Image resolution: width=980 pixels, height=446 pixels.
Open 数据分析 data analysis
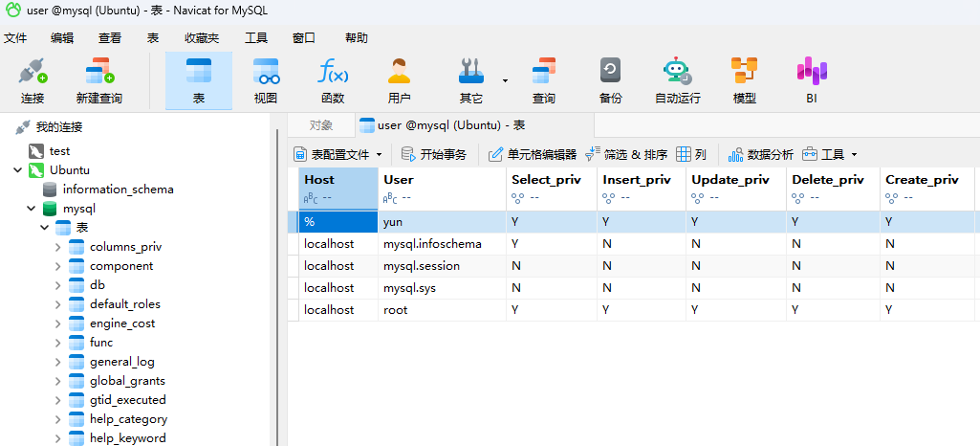(x=761, y=154)
